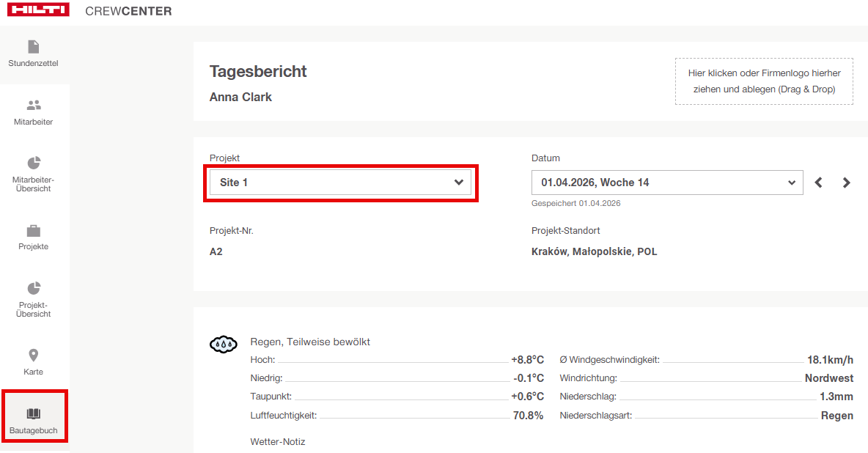The image size is (868, 453).
Task: Click the CREWCENTER title link
Action: (x=128, y=11)
